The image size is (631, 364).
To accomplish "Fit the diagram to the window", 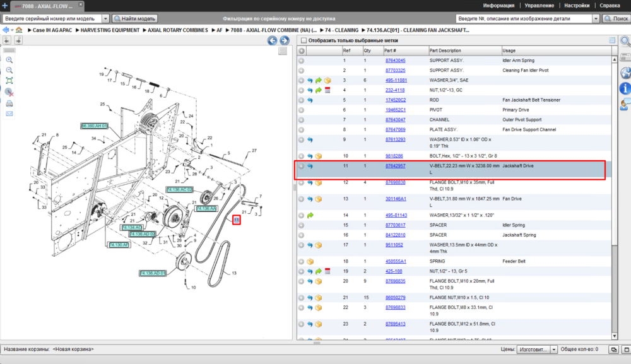I will coord(9,81).
